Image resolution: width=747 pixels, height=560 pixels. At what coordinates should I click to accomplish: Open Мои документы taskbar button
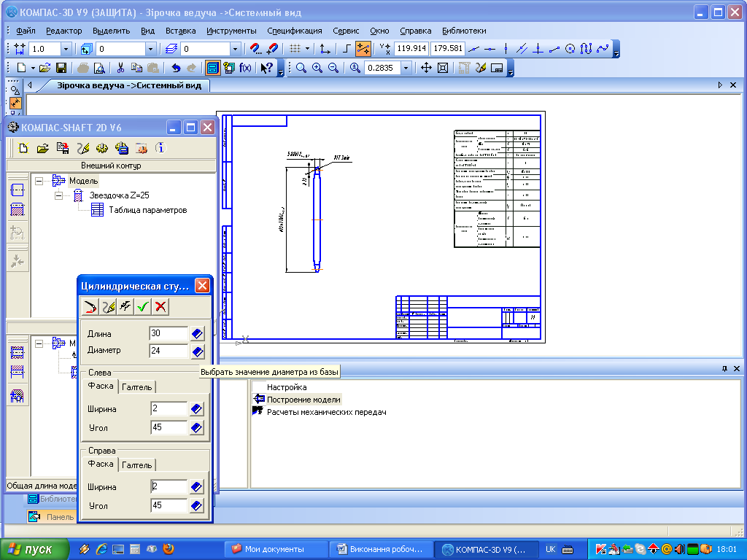click(275, 549)
